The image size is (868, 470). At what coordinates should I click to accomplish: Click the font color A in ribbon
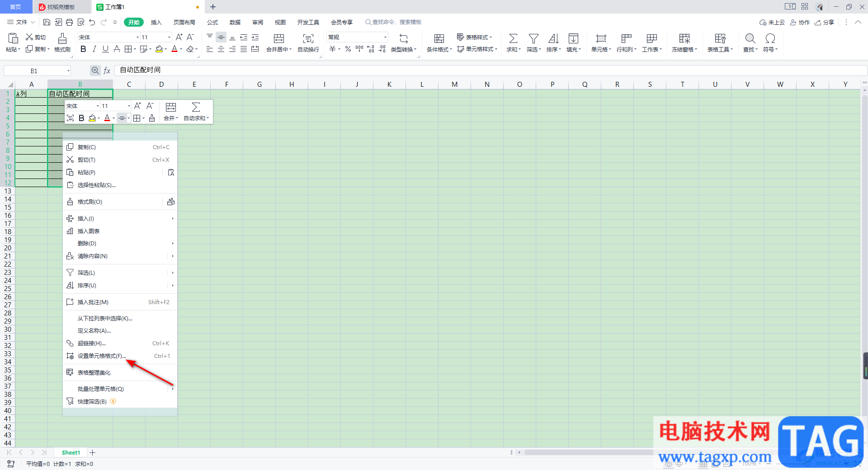point(175,49)
